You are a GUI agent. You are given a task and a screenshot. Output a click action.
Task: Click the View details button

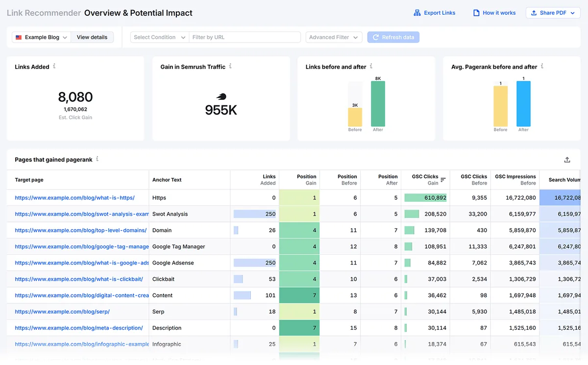(x=92, y=37)
